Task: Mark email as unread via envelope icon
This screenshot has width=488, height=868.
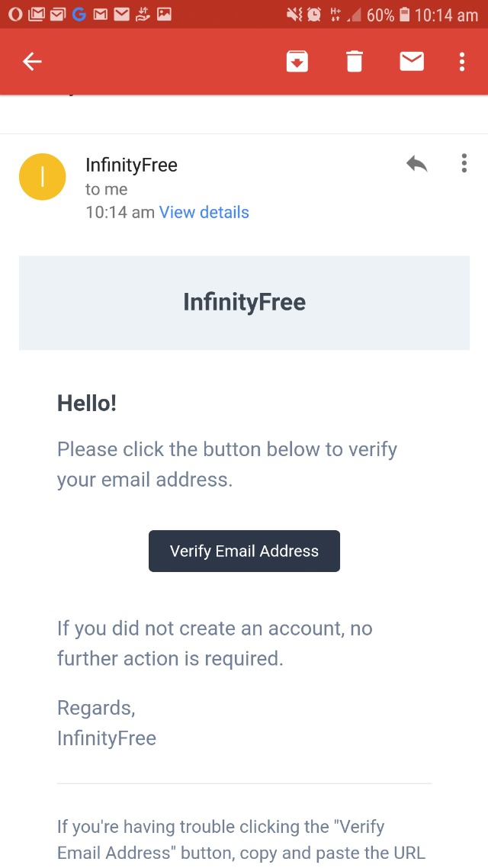Action: 412,62
